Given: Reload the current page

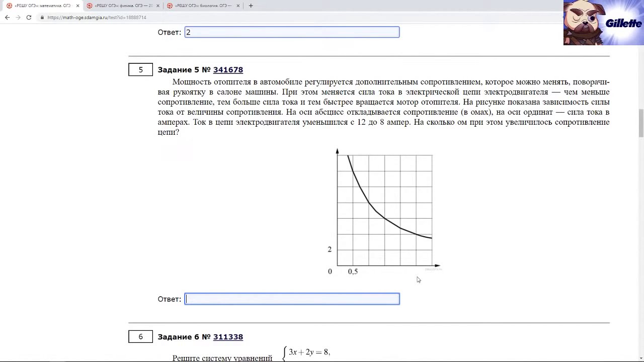Looking at the screenshot, I should click(x=29, y=17).
